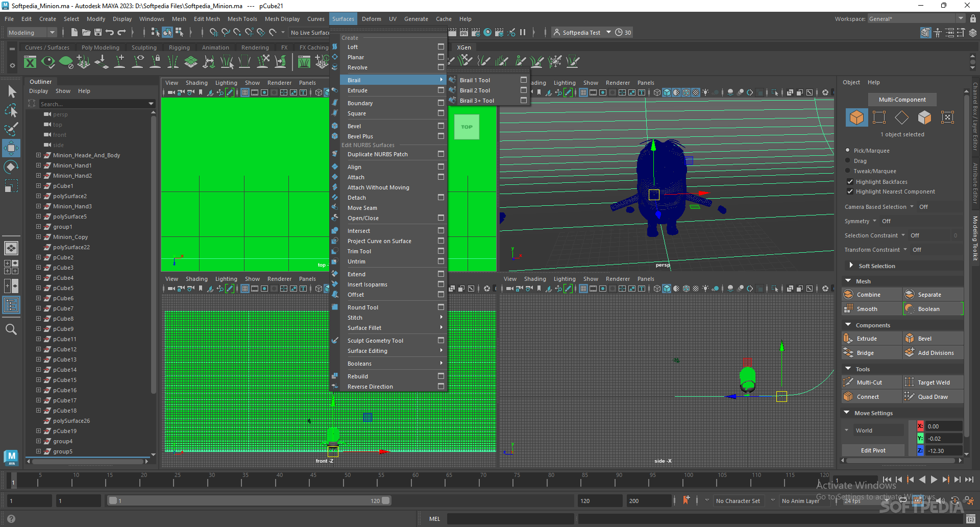Click Target Weld tool icon
This screenshot has height=527, width=980.
(x=910, y=382)
